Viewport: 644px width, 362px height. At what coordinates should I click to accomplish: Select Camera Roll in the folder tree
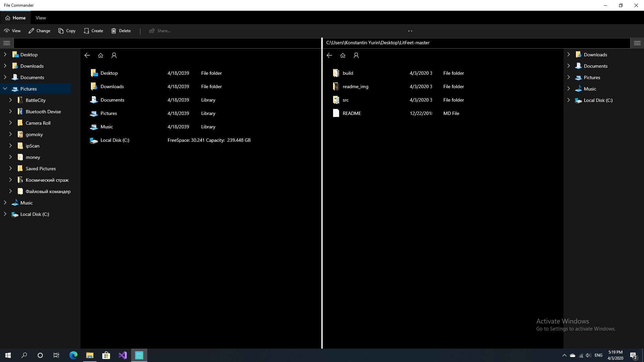coord(38,123)
